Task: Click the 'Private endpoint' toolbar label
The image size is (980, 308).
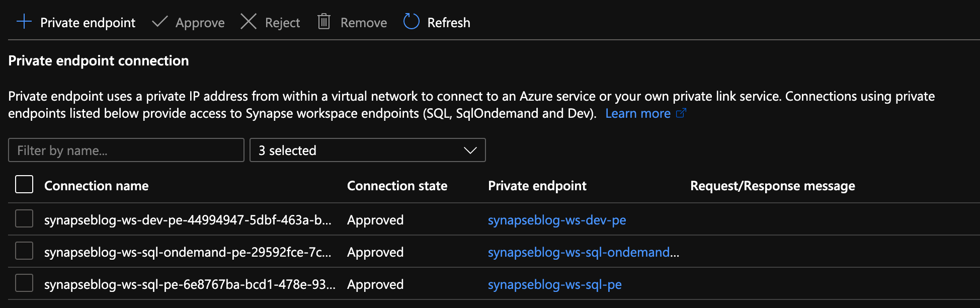Action: pos(88,23)
